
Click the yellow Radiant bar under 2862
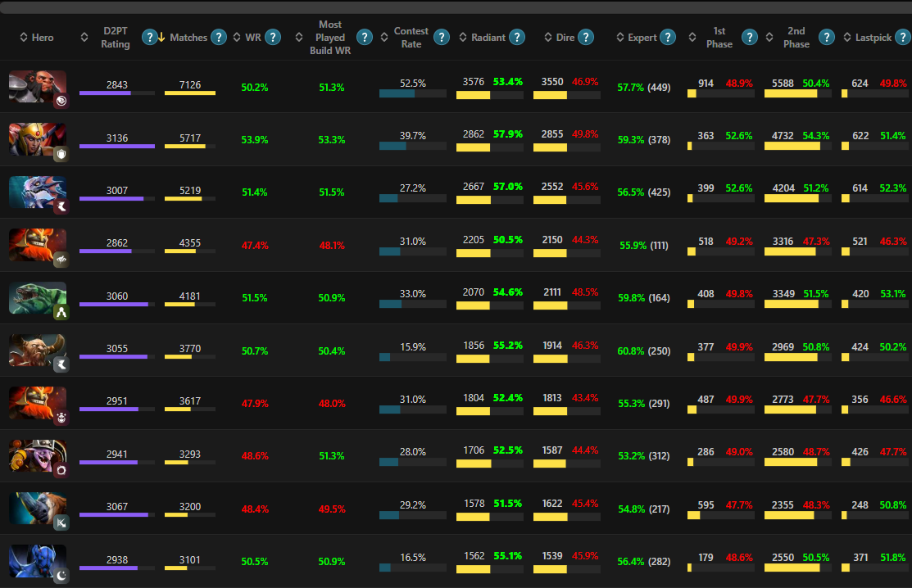[490, 147]
